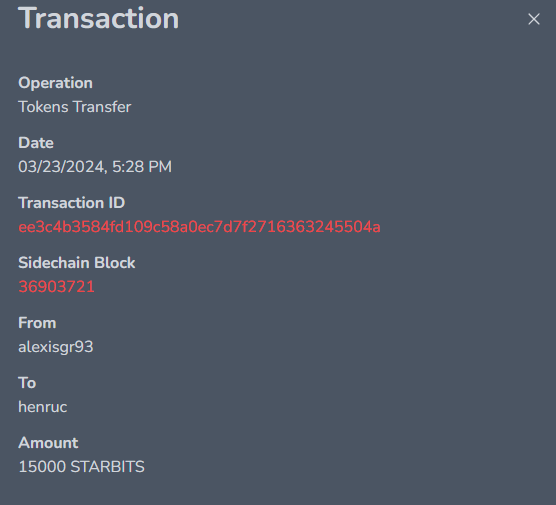Close the Transaction dialog with the X icon
This screenshot has width=556, height=505.
coord(534,19)
